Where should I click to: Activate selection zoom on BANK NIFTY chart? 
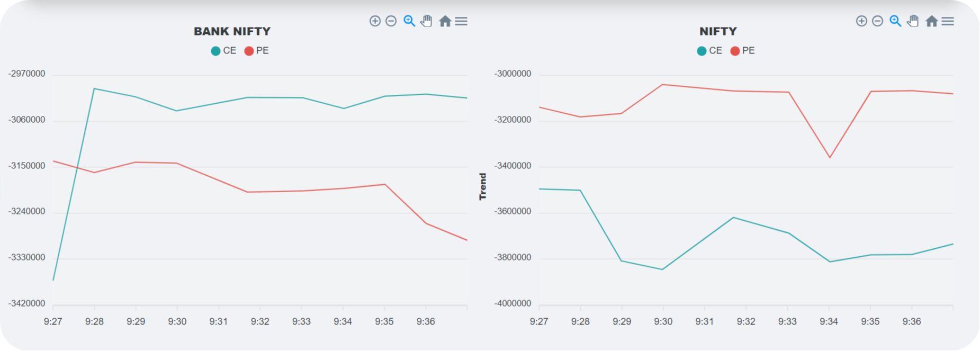(x=409, y=21)
